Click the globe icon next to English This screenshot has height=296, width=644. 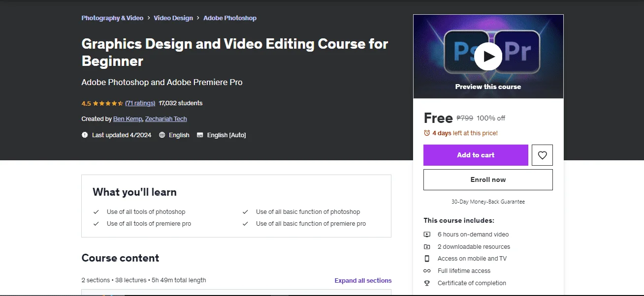tap(162, 135)
